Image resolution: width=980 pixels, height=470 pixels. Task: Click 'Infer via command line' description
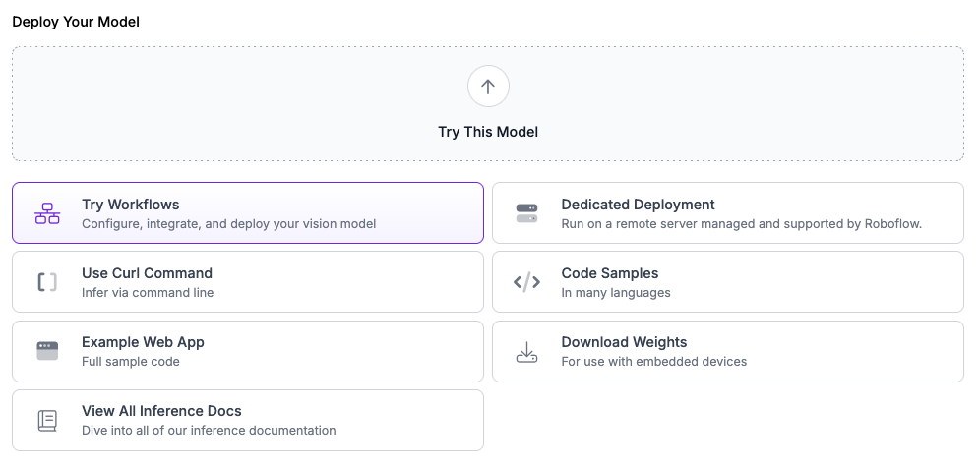[148, 293]
